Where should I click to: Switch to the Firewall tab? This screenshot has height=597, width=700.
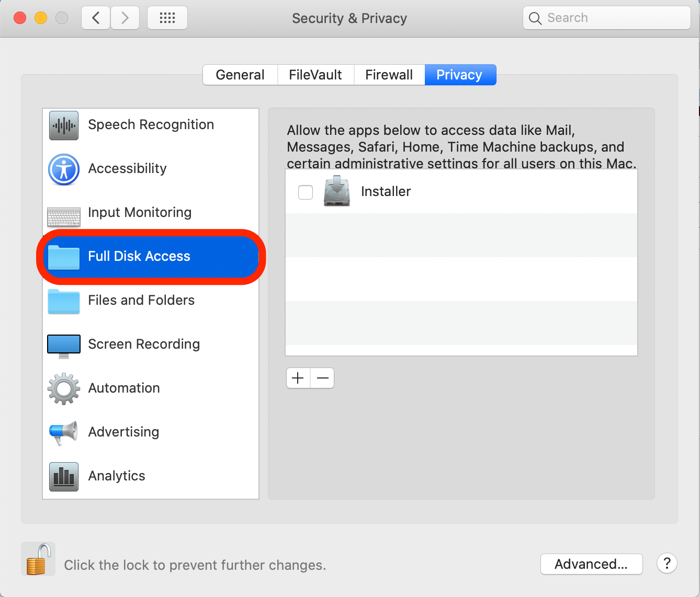point(389,75)
